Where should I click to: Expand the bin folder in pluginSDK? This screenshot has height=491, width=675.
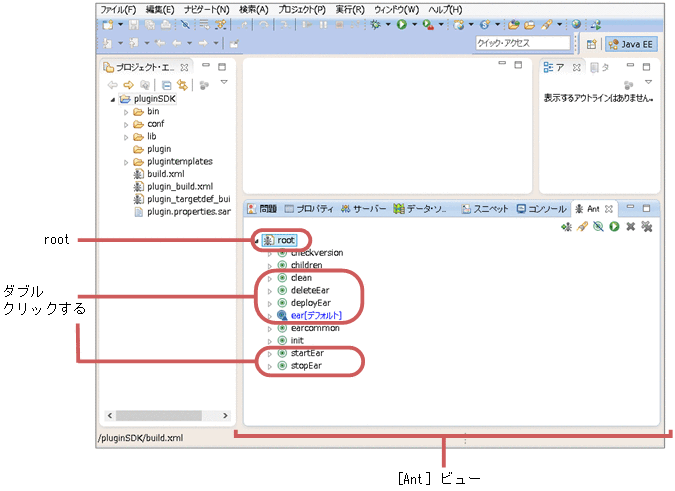[127, 112]
